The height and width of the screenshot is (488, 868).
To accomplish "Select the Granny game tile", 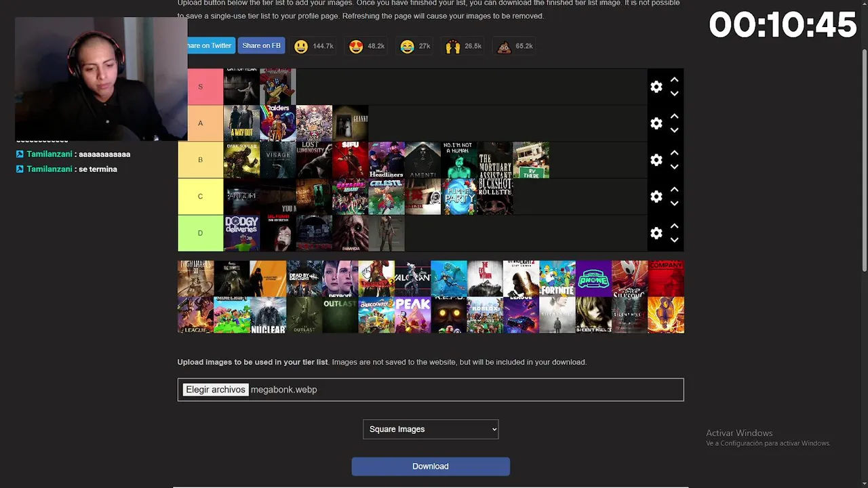I will point(351,123).
